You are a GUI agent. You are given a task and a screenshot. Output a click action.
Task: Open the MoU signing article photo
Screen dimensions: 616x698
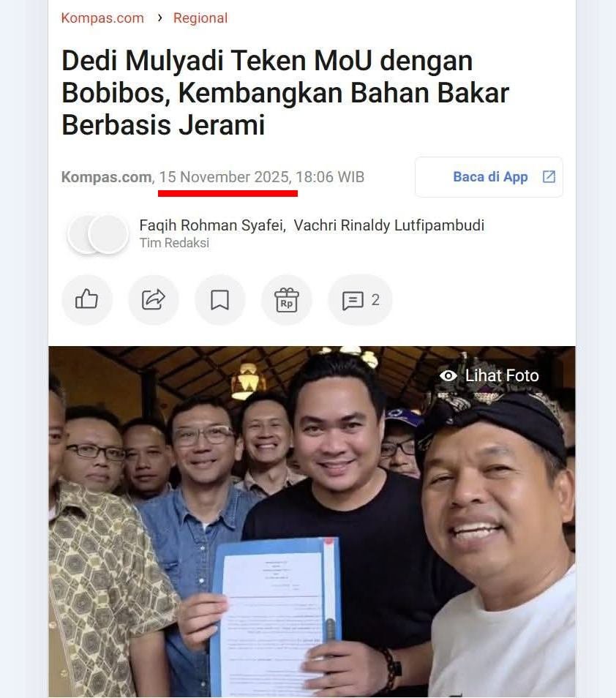pos(312,522)
